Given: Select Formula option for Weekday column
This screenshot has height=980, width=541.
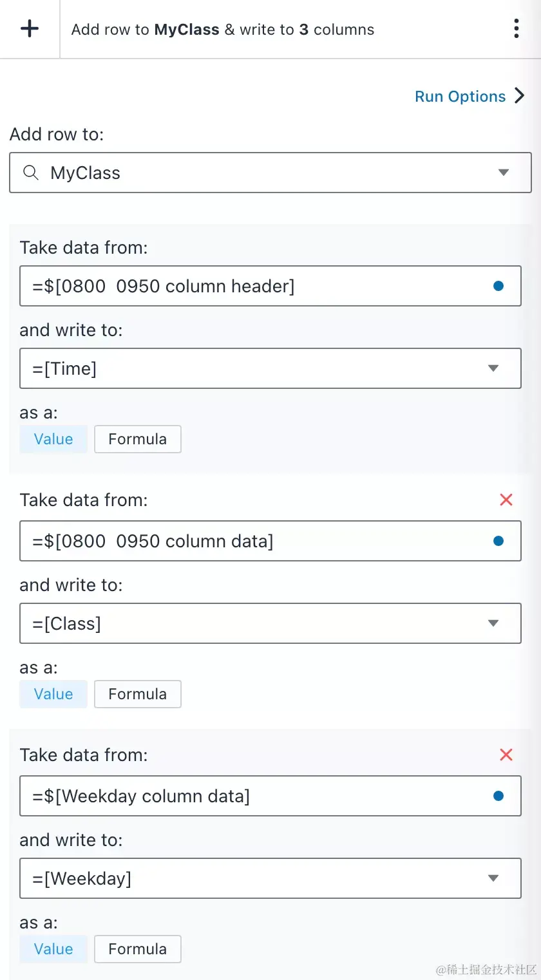Looking at the screenshot, I should pyautogui.click(x=137, y=949).
